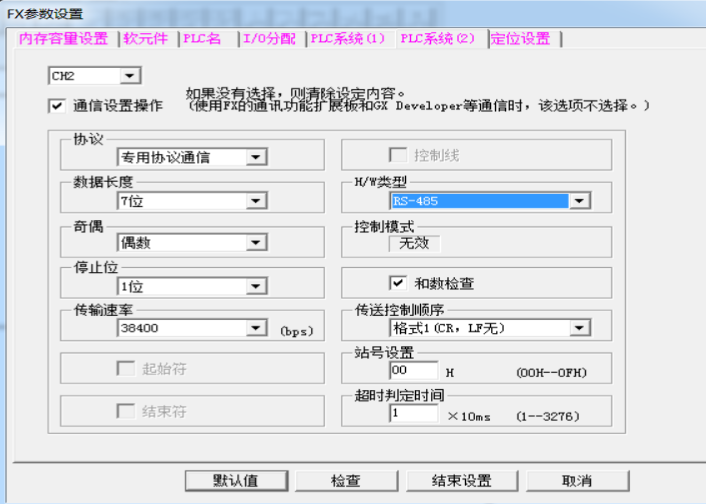
Task: Open the CH2 channel dropdown
Action: (130, 76)
